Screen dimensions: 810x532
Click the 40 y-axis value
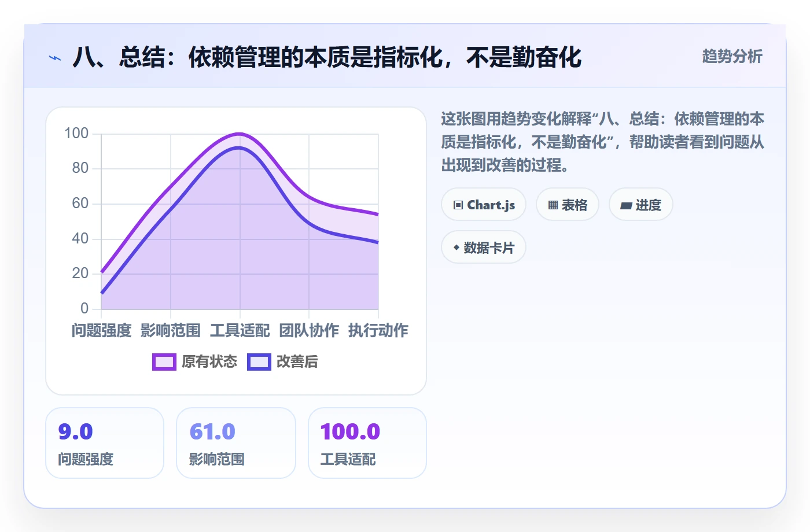(80, 238)
